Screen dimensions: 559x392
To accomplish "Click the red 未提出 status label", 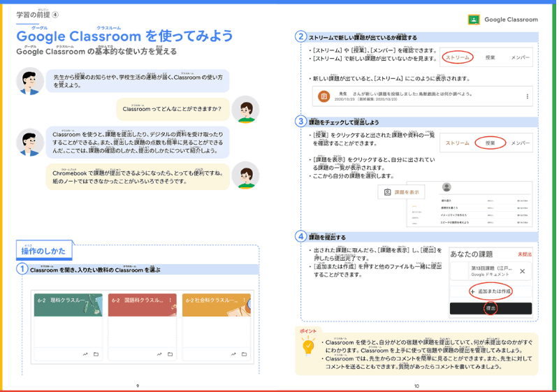I will point(525,254).
